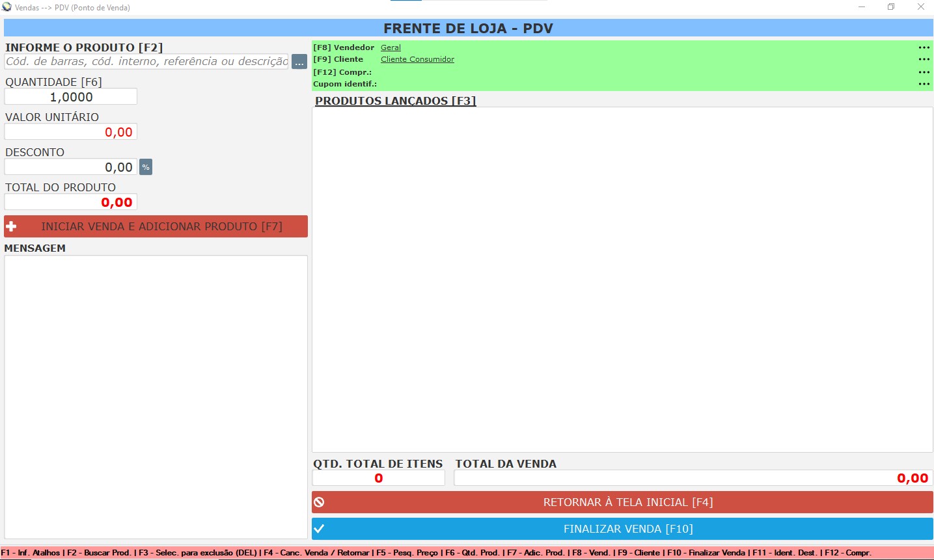Click the plus icon on add product bar
The image size is (934, 560).
pos(11,226)
